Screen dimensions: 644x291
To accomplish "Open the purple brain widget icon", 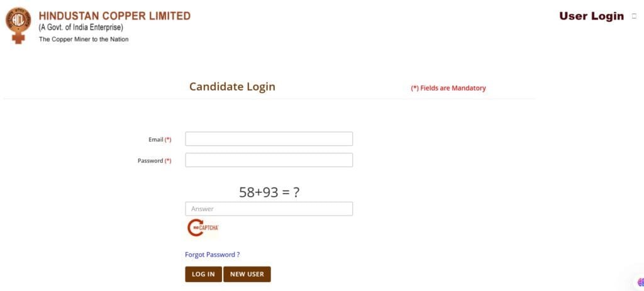I will pyautogui.click(x=640, y=285).
